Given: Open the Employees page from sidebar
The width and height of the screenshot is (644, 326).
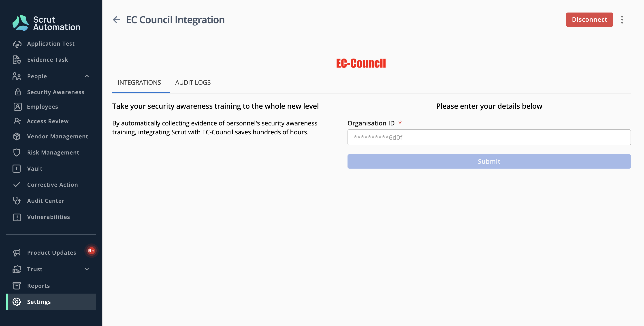Looking at the screenshot, I should 43,107.
